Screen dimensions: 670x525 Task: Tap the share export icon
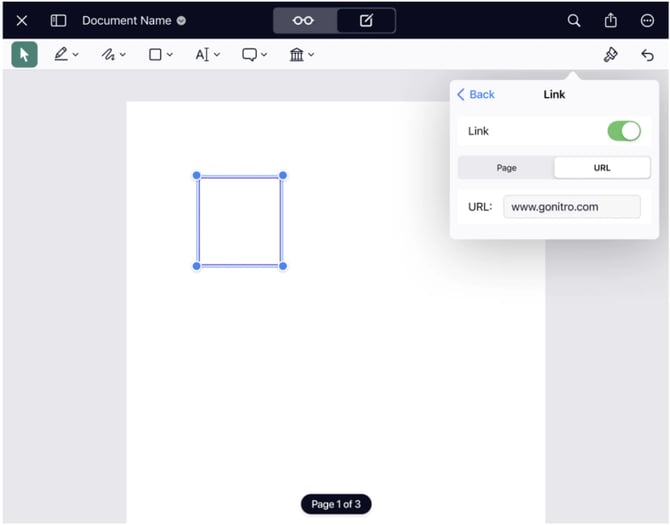(610, 20)
